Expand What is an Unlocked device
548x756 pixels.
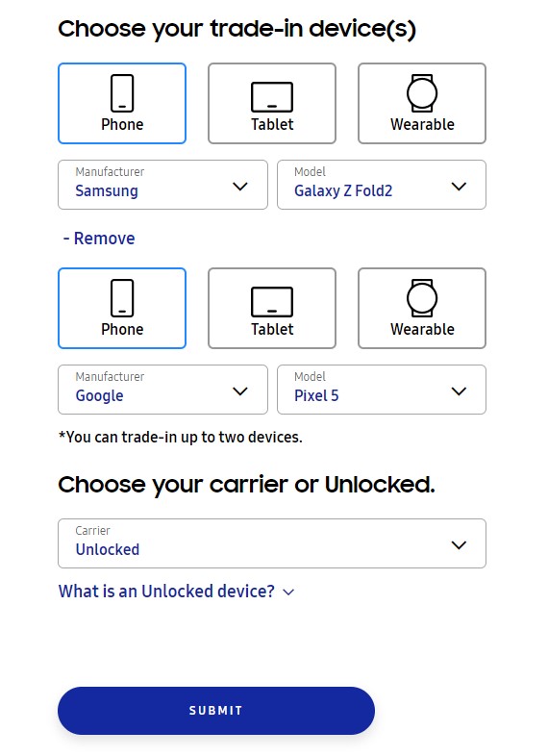[x=176, y=592]
